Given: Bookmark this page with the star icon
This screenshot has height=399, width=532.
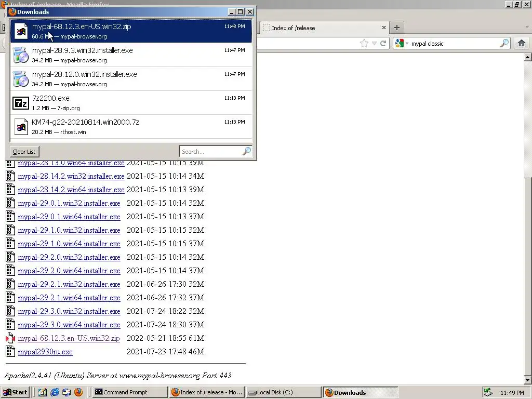Looking at the screenshot, I should point(364,43).
